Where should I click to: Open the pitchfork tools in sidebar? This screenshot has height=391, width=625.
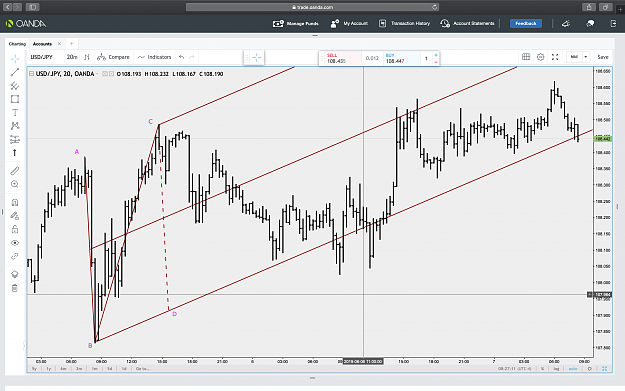[15, 86]
